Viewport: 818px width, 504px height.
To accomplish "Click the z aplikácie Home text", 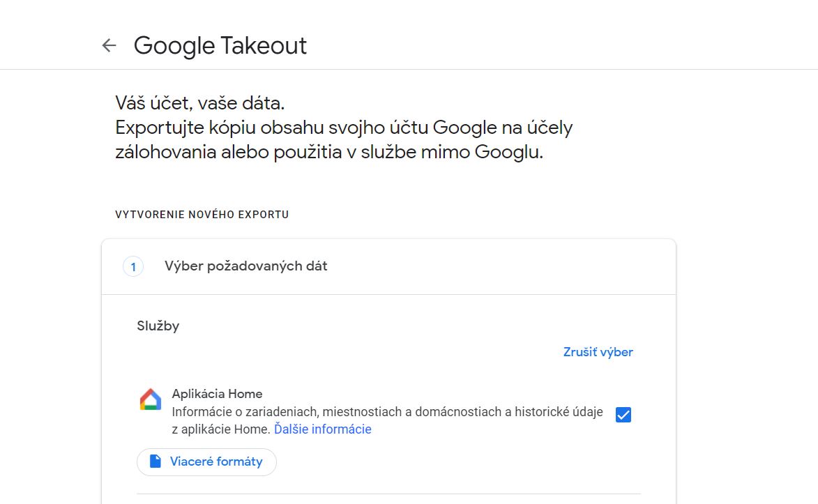I will 220,429.
